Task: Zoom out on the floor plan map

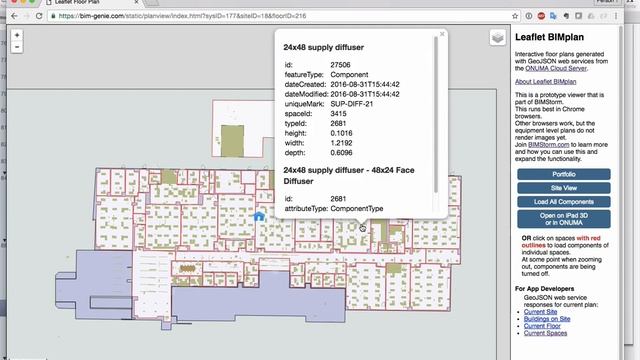Action: (x=17, y=47)
